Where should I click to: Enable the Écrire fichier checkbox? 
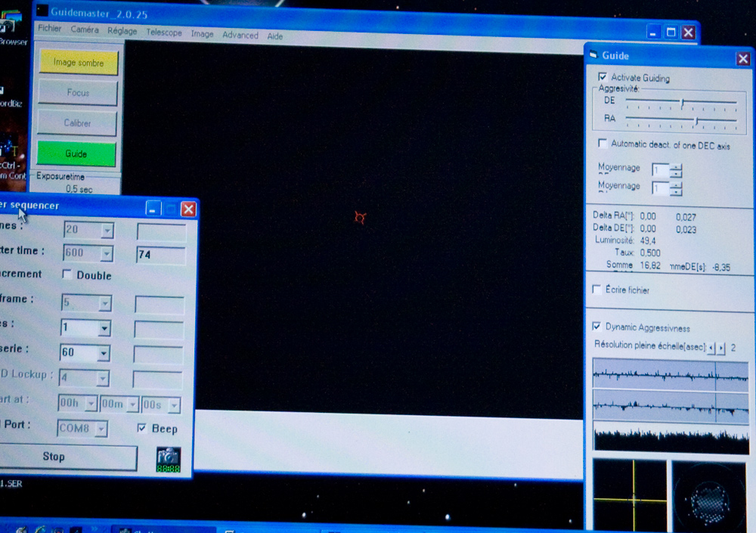click(x=597, y=289)
